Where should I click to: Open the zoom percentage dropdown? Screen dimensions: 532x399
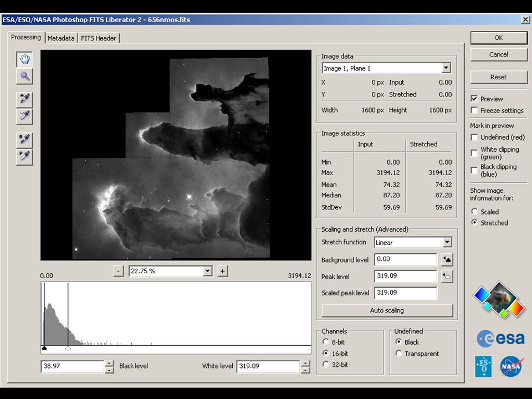pos(208,271)
